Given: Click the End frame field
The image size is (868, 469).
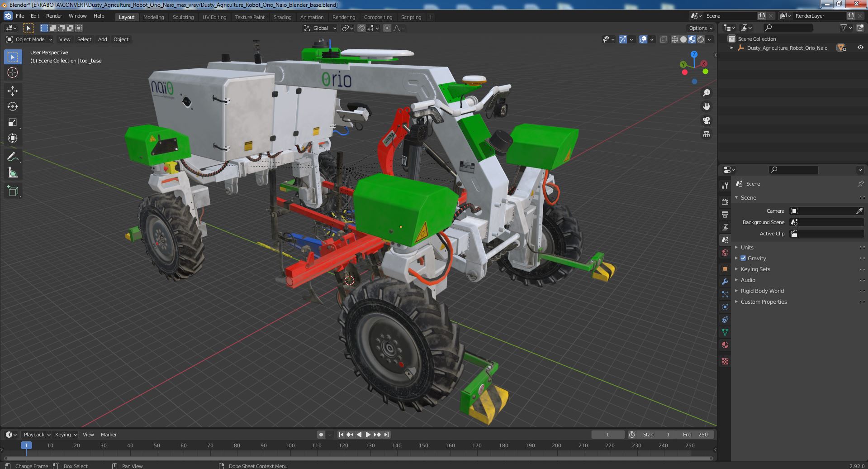Looking at the screenshot, I should [696, 435].
